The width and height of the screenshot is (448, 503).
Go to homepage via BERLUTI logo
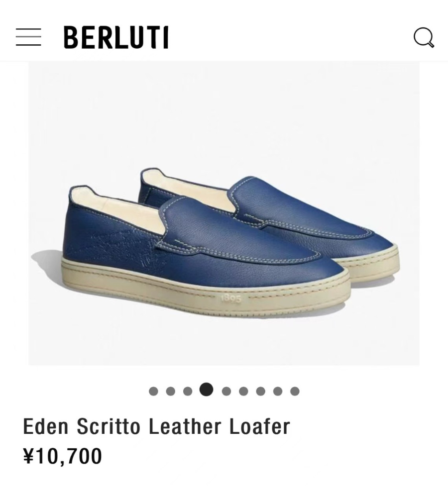coord(116,37)
